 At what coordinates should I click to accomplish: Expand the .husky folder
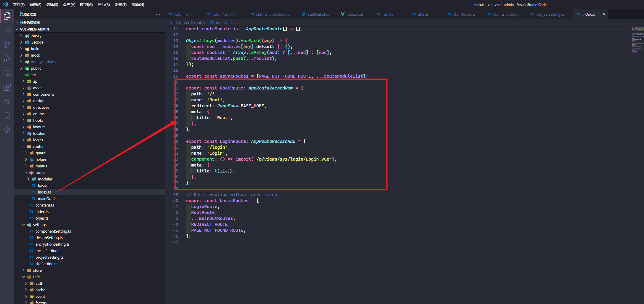pyautogui.click(x=21, y=36)
